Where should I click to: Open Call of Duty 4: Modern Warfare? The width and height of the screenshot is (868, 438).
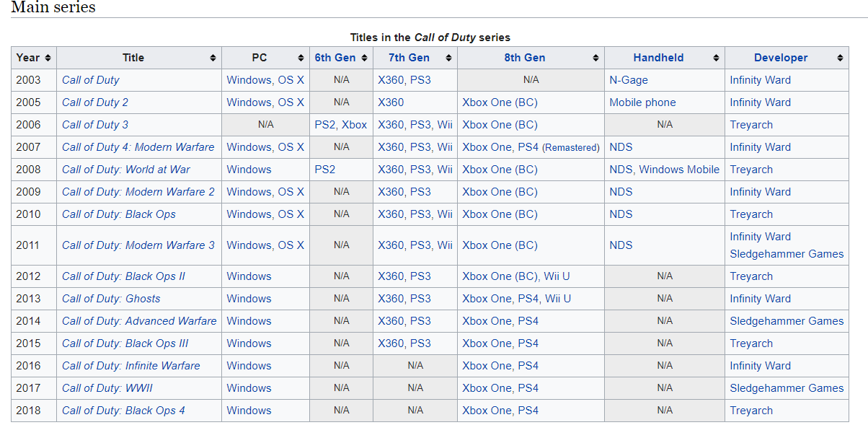(x=138, y=147)
